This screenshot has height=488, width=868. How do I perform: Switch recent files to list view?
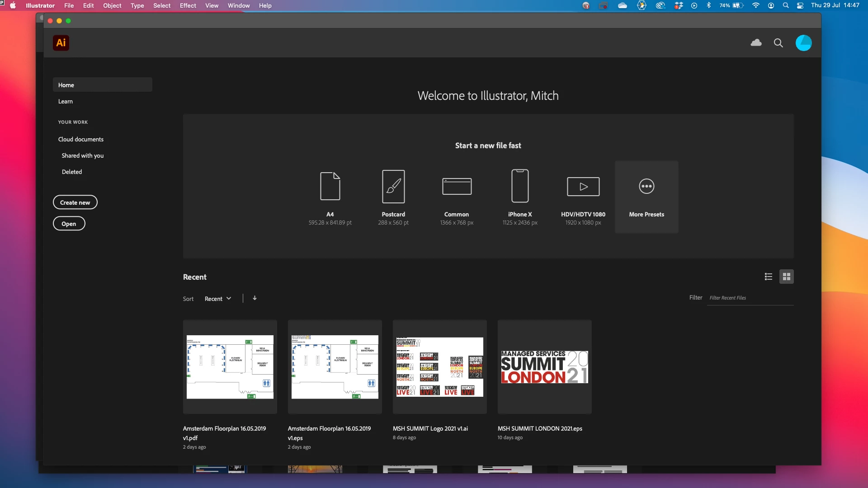[769, 277]
